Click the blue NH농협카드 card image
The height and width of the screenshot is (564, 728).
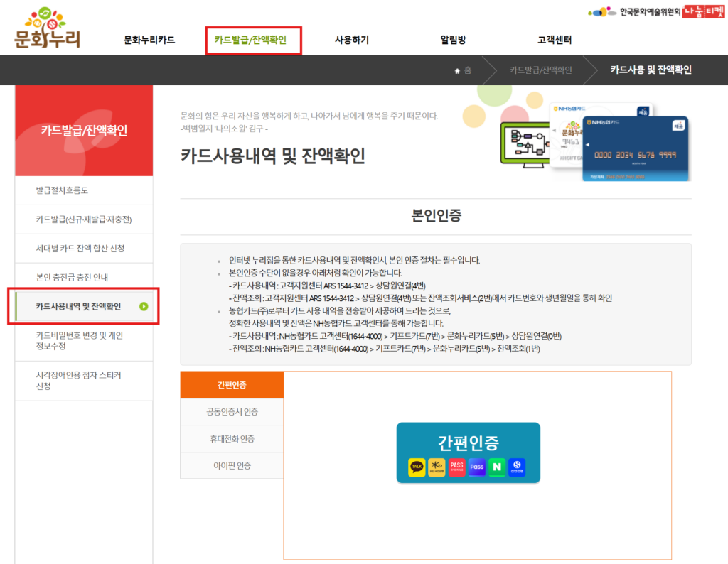(636, 148)
